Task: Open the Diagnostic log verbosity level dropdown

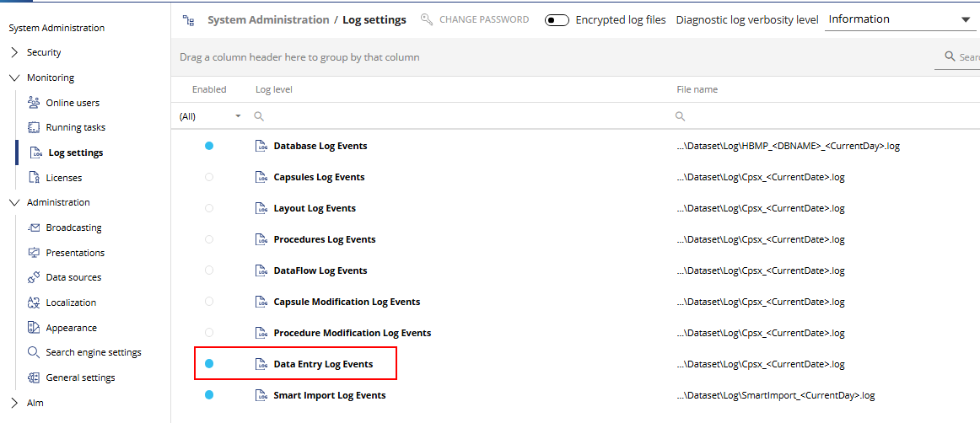Action: click(899, 19)
